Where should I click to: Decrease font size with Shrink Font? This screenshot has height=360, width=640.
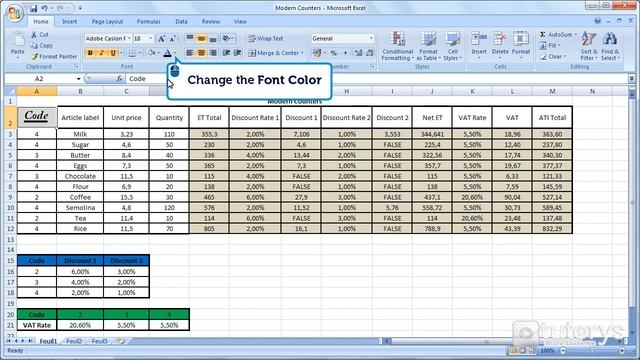pos(173,39)
